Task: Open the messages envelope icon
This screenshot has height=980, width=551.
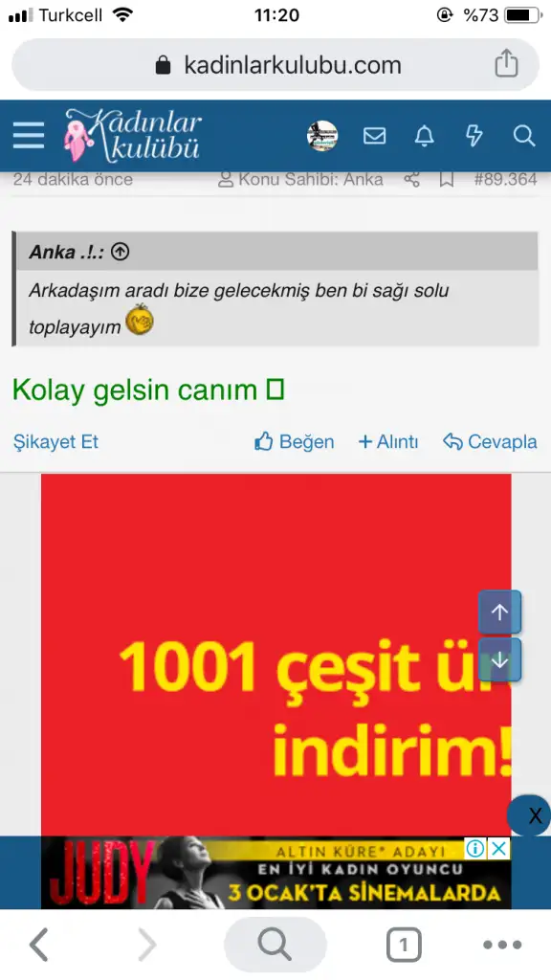Action: [x=374, y=136]
